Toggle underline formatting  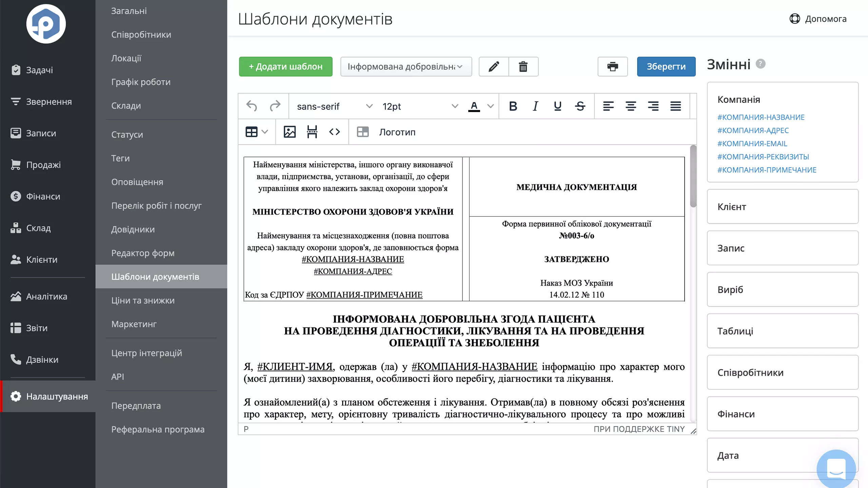(x=557, y=106)
